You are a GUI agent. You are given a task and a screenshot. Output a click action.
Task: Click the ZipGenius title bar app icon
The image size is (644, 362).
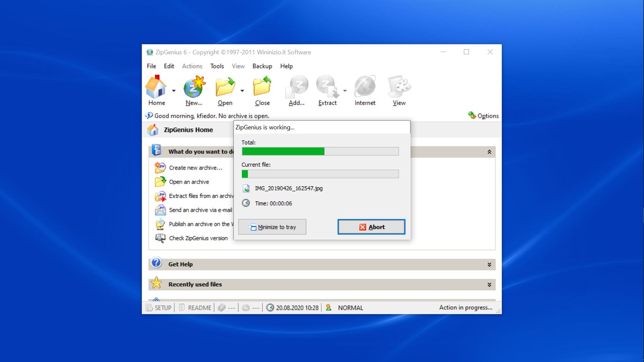click(x=150, y=52)
